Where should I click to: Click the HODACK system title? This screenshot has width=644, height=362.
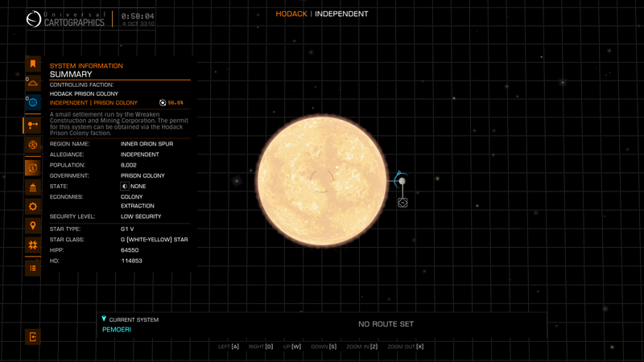point(291,14)
